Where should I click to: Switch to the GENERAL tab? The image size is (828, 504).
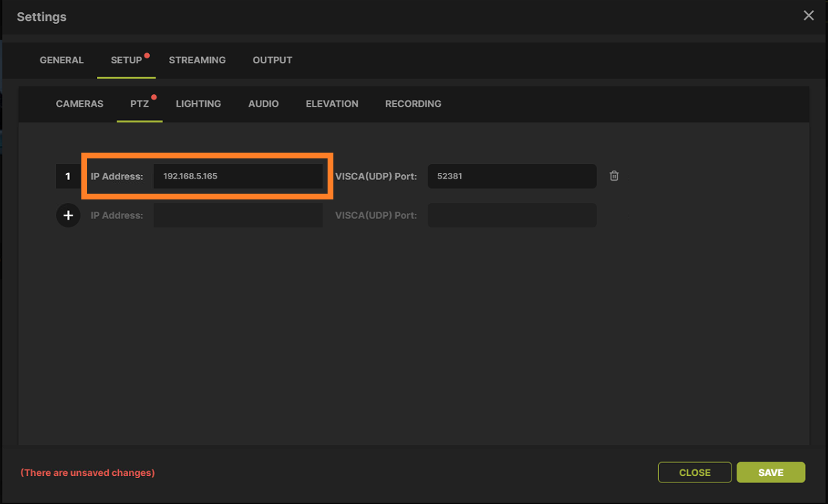[x=62, y=60]
